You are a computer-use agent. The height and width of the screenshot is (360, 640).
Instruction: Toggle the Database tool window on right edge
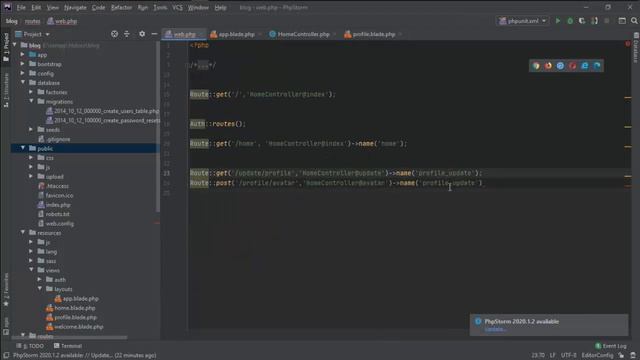point(636,48)
